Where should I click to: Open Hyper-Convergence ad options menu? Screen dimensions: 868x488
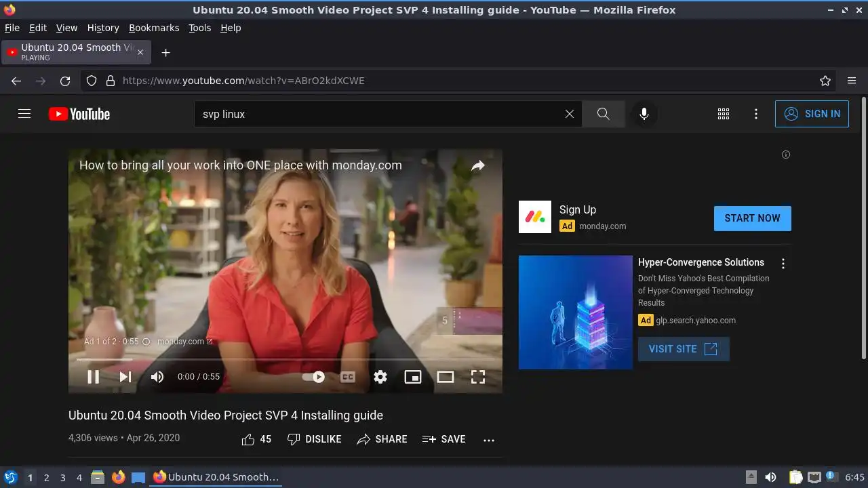pyautogui.click(x=783, y=264)
